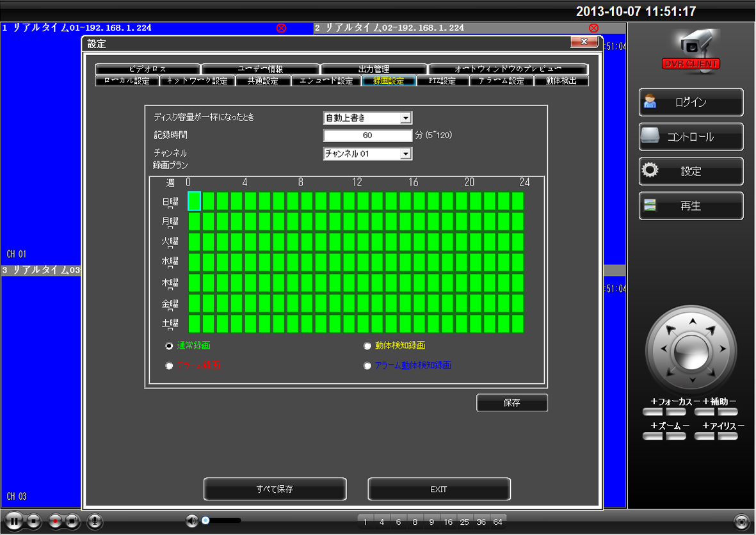Select the 動体検知録画 radio button
The height and width of the screenshot is (535, 756).
click(367, 346)
